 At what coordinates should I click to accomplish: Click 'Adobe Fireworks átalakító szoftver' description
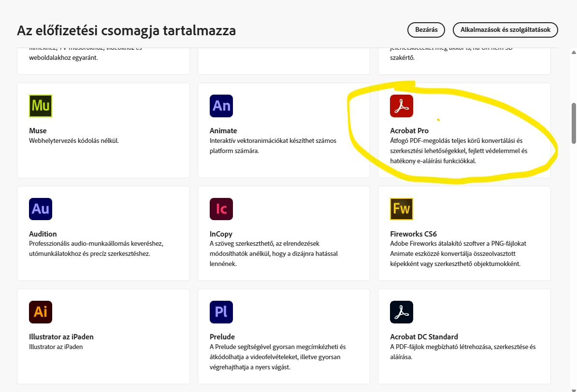click(x=458, y=254)
